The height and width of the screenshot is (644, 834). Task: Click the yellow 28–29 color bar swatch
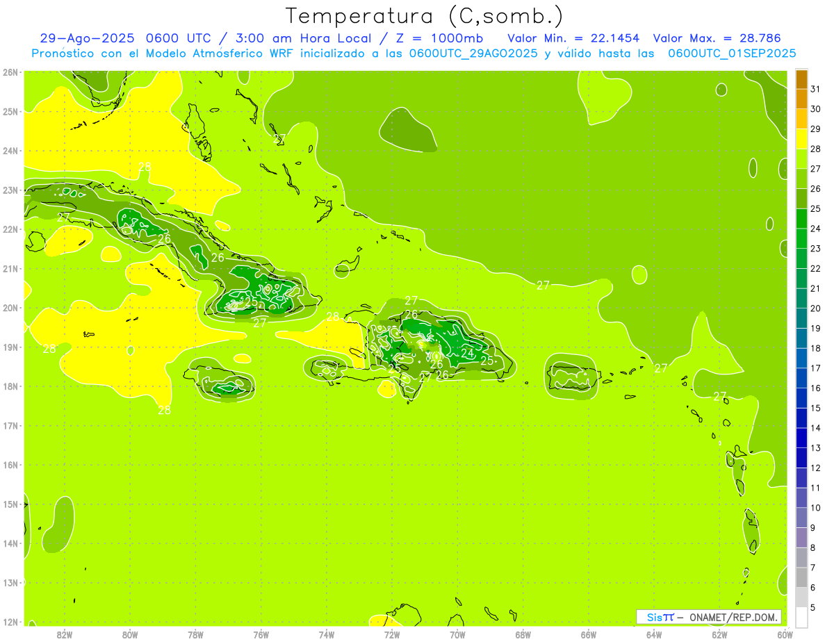coord(801,138)
